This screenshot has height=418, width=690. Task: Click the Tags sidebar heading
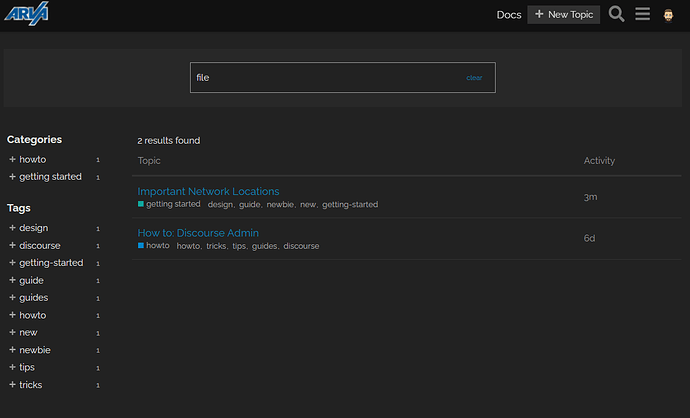coord(18,208)
